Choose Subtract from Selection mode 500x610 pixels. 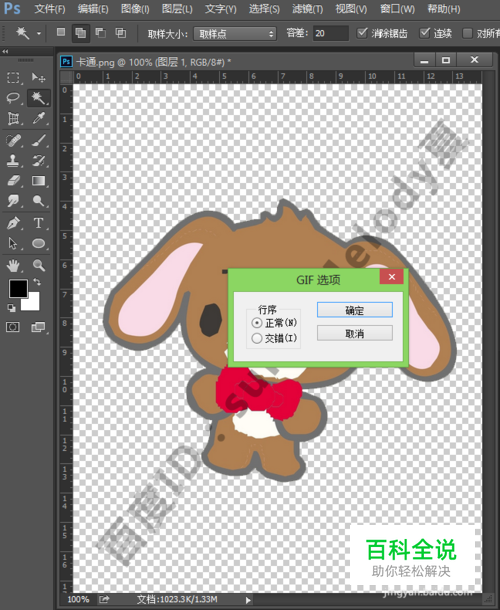tap(101, 33)
